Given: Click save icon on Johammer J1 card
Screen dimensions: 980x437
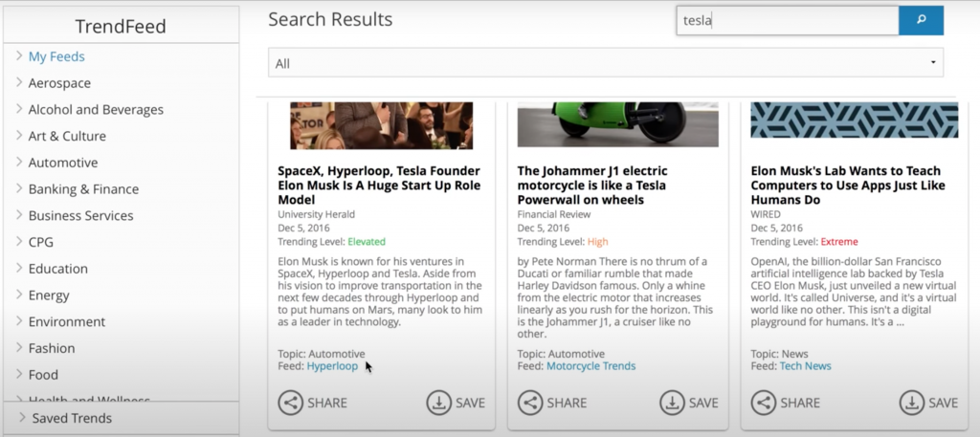Looking at the screenshot, I should (x=672, y=403).
